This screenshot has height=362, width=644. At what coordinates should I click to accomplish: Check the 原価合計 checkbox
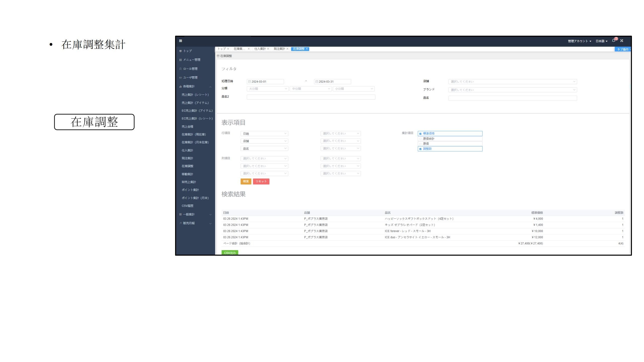pyautogui.click(x=420, y=139)
